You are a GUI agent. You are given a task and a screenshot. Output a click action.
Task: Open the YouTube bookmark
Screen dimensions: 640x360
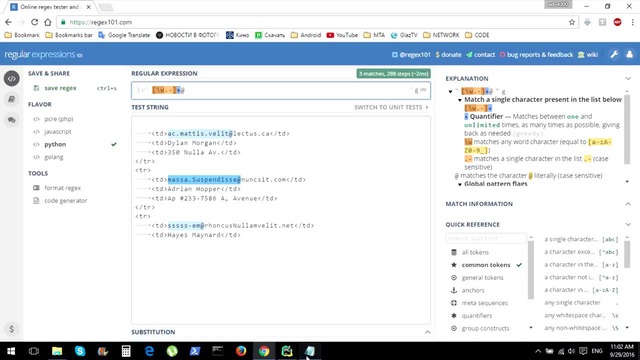(x=342, y=35)
